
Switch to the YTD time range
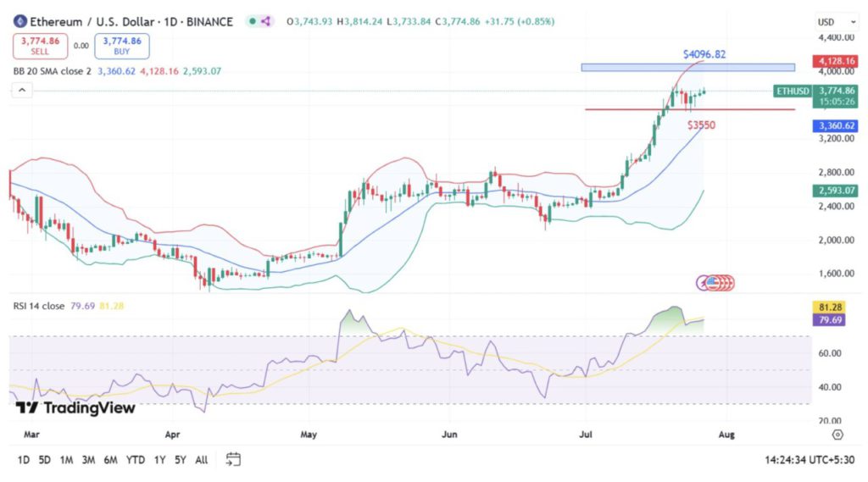click(135, 460)
